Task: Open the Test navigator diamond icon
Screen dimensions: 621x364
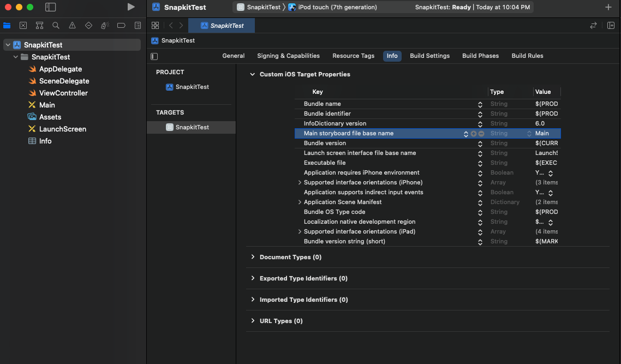Action: point(88,25)
